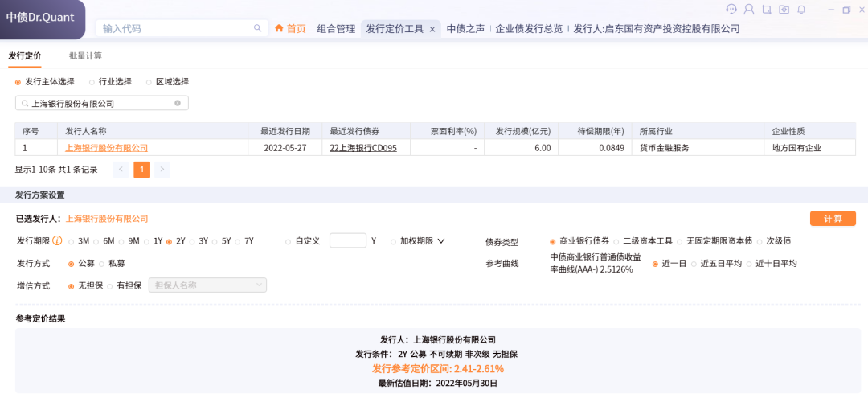
Task: Open the 22上海银行CD095 bond link
Action: click(x=364, y=148)
